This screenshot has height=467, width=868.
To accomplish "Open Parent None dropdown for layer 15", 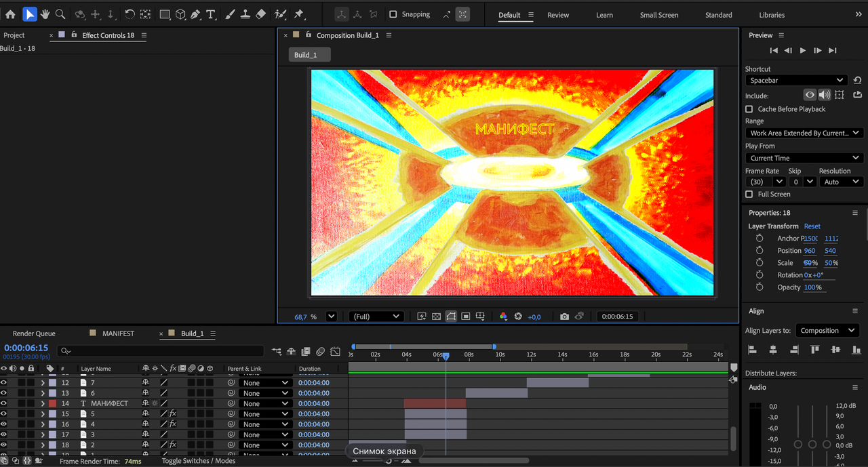I will coord(264,414).
